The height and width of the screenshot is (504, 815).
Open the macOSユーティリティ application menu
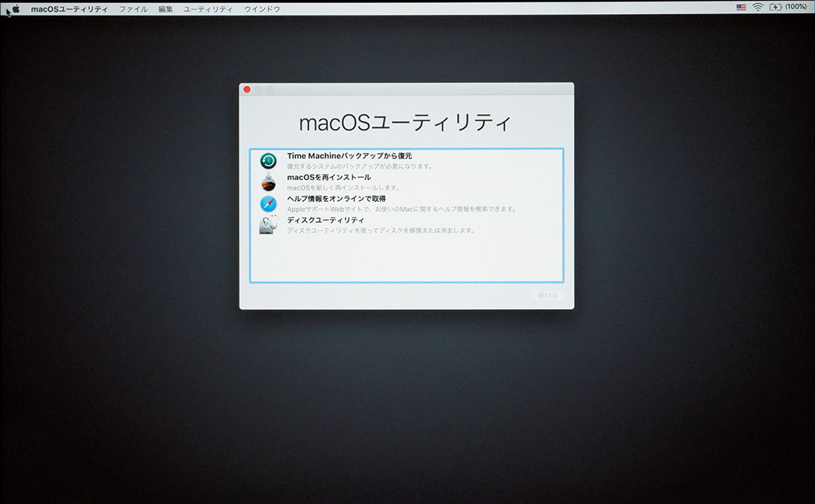tap(69, 9)
